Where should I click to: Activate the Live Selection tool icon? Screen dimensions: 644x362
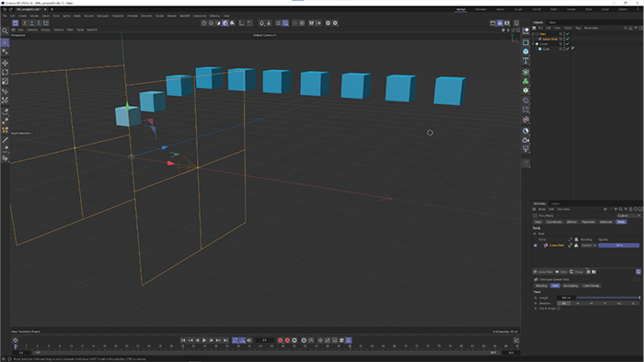click(x=5, y=42)
